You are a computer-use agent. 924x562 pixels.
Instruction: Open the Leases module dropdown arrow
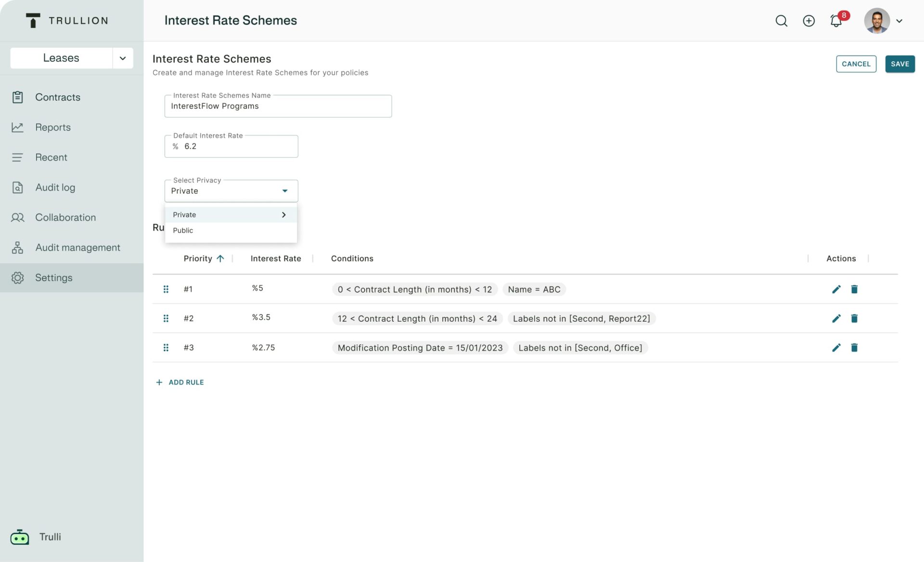point(123,58)
